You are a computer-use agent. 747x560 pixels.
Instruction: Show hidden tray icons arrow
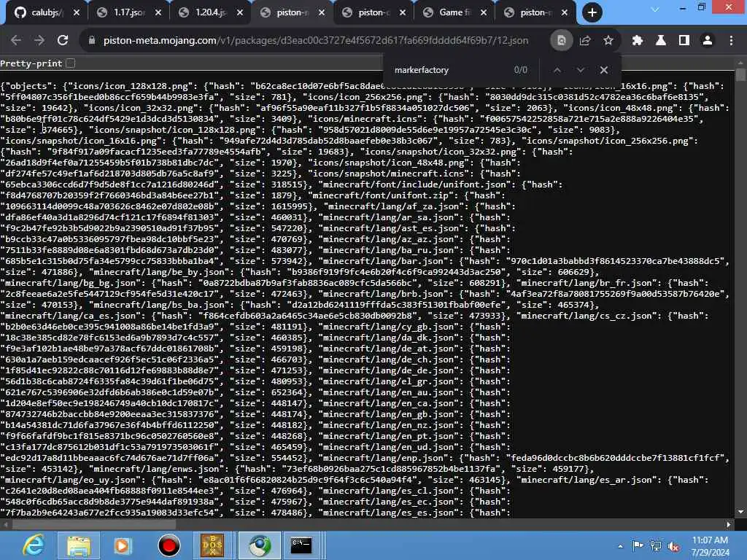click(x=620, y=546)
